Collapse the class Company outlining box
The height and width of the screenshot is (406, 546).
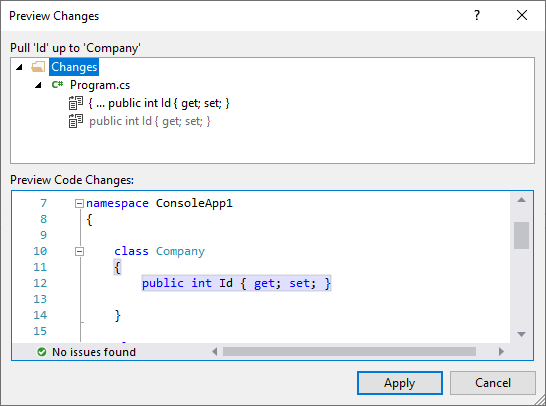[x=79, y=251]
